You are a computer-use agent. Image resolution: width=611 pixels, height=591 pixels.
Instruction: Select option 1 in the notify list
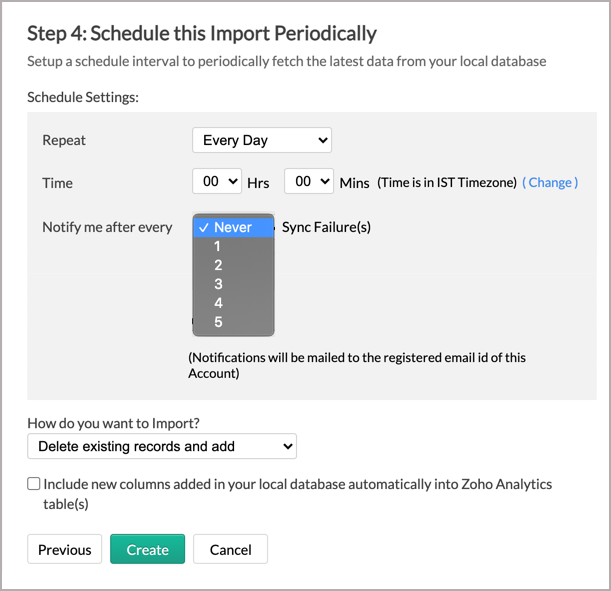[233, 246]
